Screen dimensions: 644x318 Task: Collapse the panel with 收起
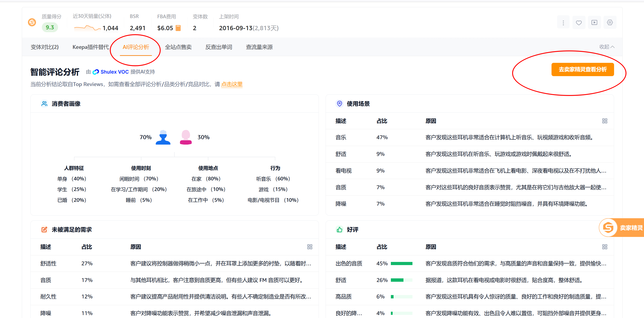coord(606,47)
